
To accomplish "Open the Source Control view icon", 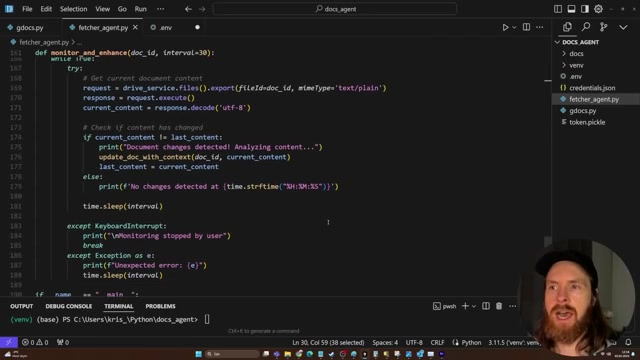I will (604, 27).
